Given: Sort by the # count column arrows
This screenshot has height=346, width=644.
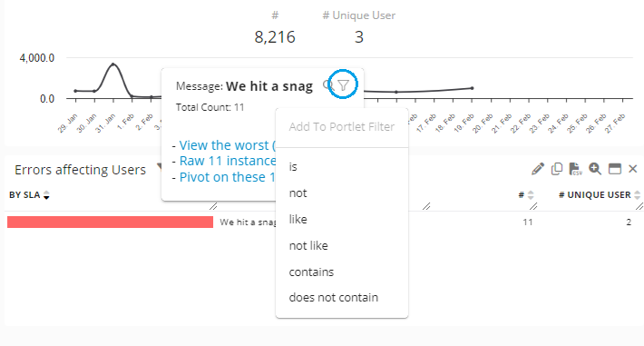Looking at the screenshot, I should coord(531,195).
